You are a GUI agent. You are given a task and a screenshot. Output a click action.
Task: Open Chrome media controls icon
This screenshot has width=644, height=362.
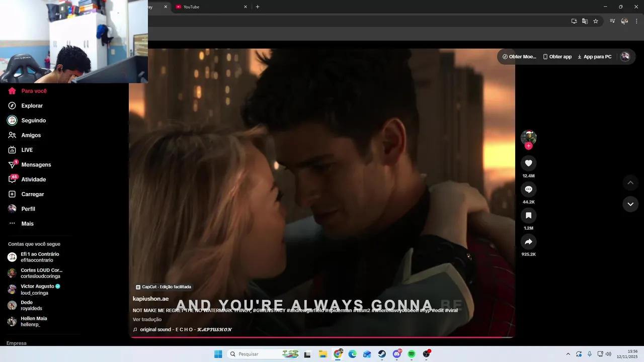click(612, 21)
